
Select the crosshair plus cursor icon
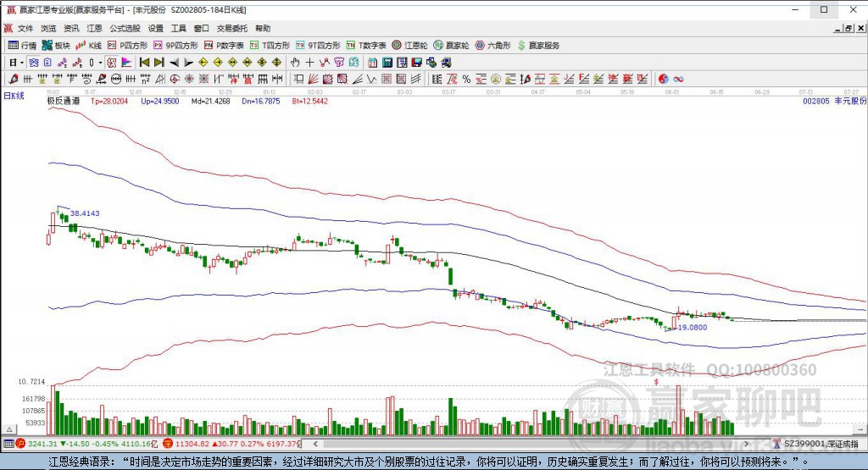tap(309, 63)
